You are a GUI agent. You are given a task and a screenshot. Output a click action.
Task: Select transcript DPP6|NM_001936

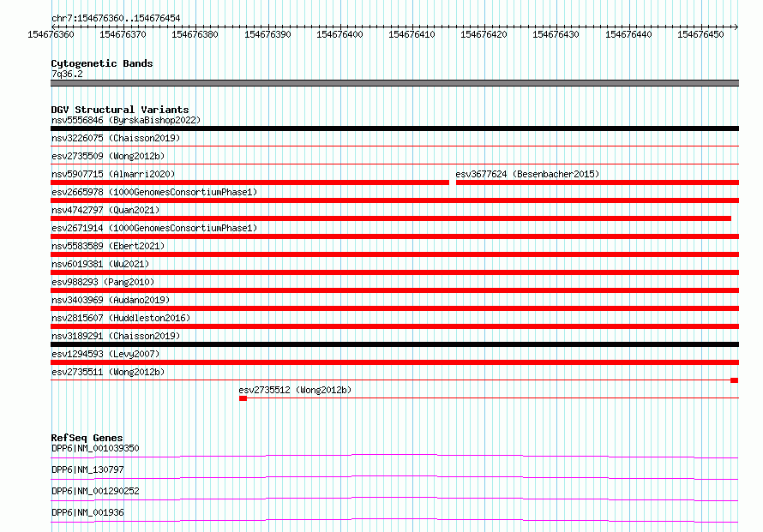[x=87, y=512]
